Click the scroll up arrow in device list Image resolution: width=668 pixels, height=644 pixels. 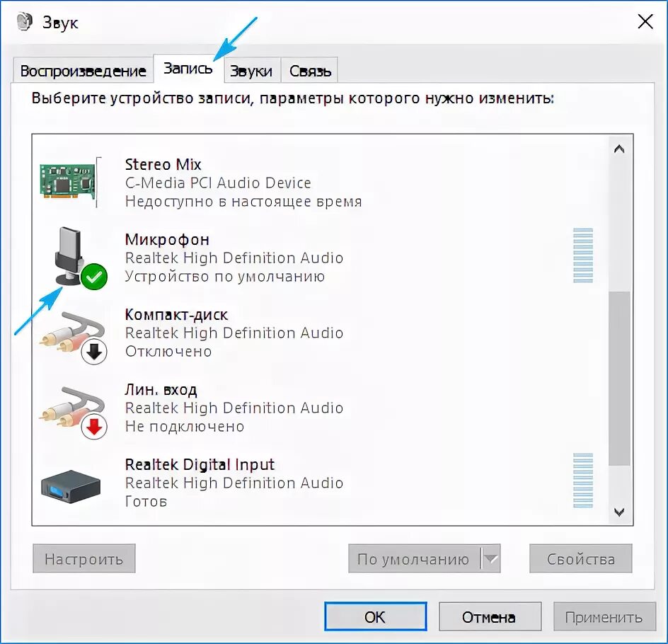(619, 149)
